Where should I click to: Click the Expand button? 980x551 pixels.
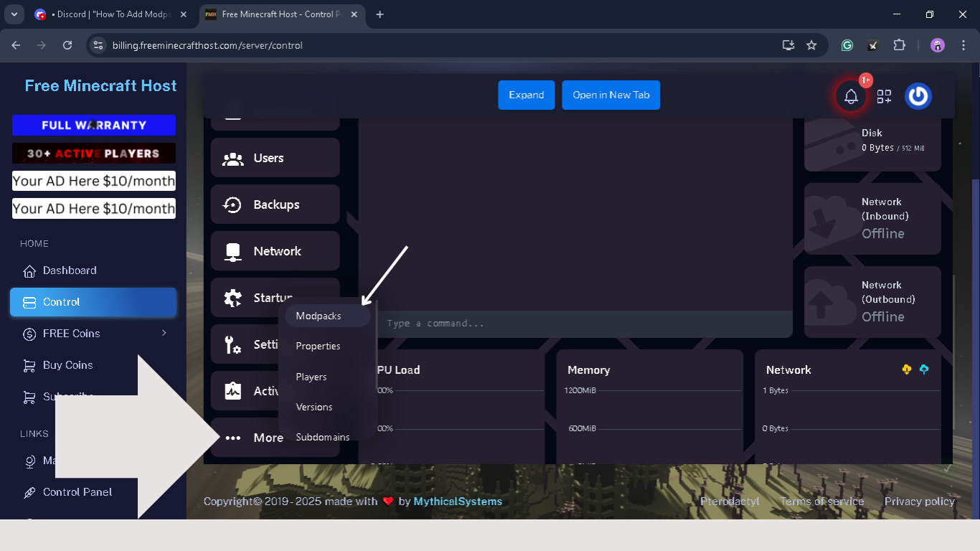tap(527, 95)
